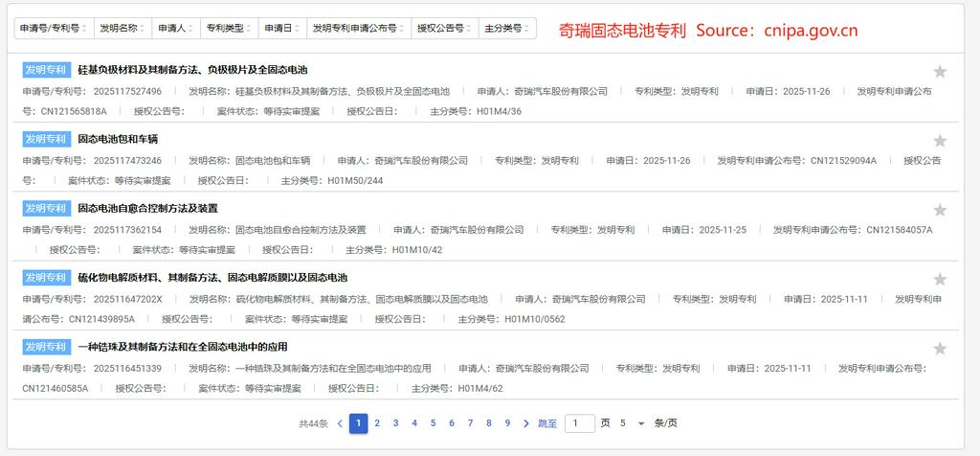
Task: Sort by 发明名称 column
Action: (123, 28)
